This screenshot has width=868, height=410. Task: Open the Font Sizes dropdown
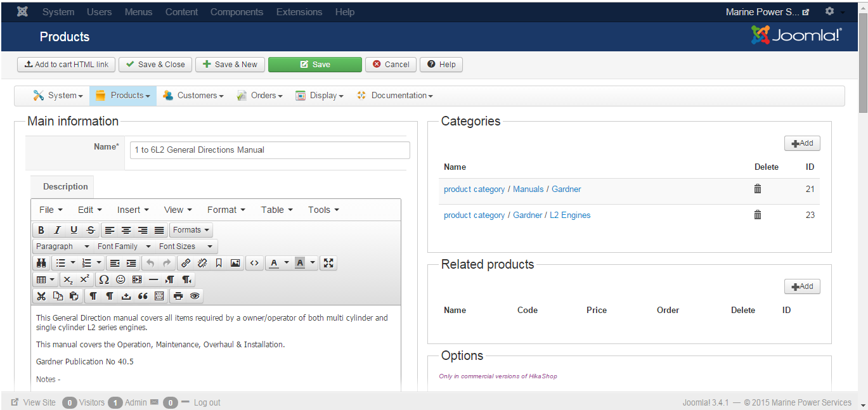(x=186, y=247)
